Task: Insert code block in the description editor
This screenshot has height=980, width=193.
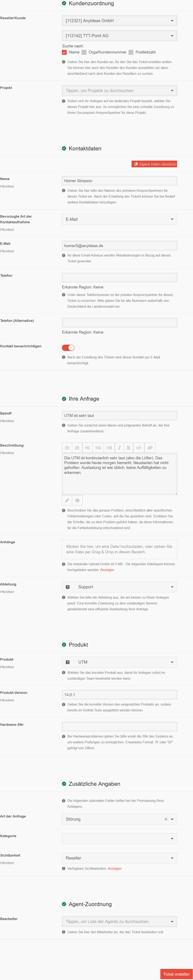Action: [x=139, y=448]
